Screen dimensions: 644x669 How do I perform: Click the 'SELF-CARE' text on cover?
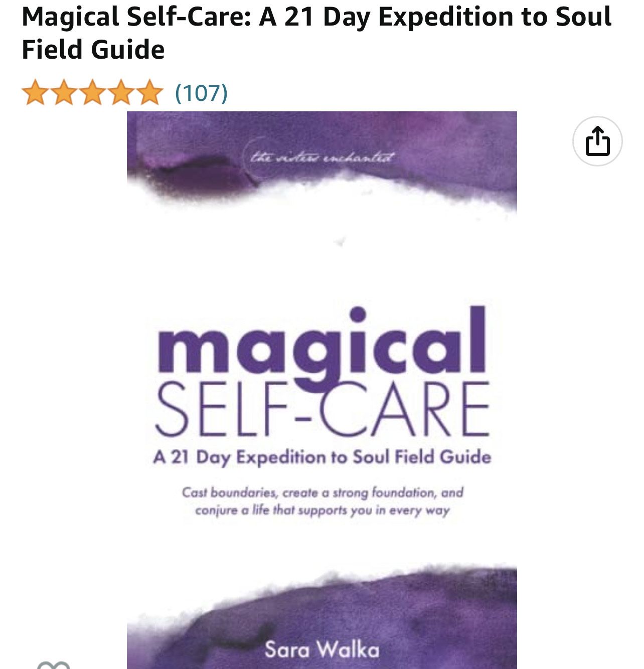click(x=323, y=409)
